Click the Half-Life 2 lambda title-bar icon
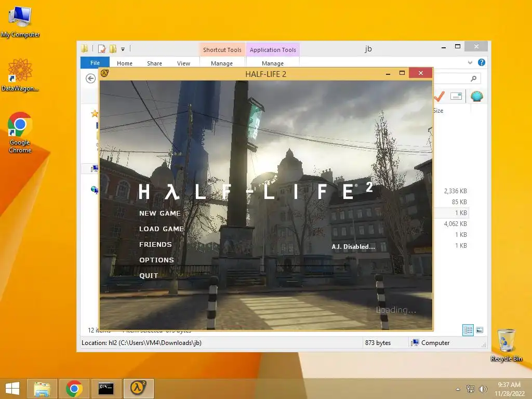Viewport: 532px width, 399px height. point(104,73)
